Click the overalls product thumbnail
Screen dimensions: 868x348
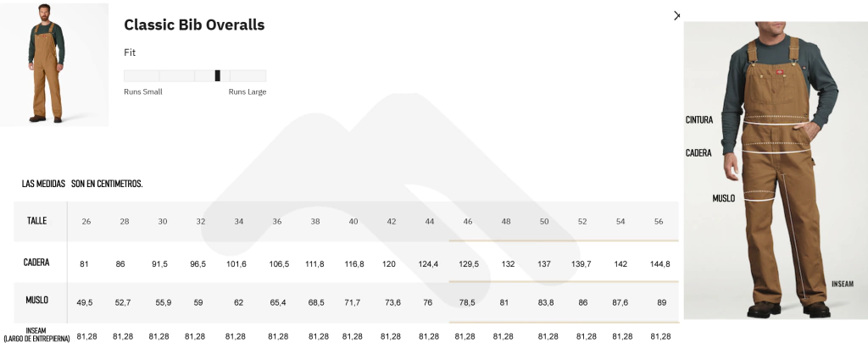pos(54,64)
